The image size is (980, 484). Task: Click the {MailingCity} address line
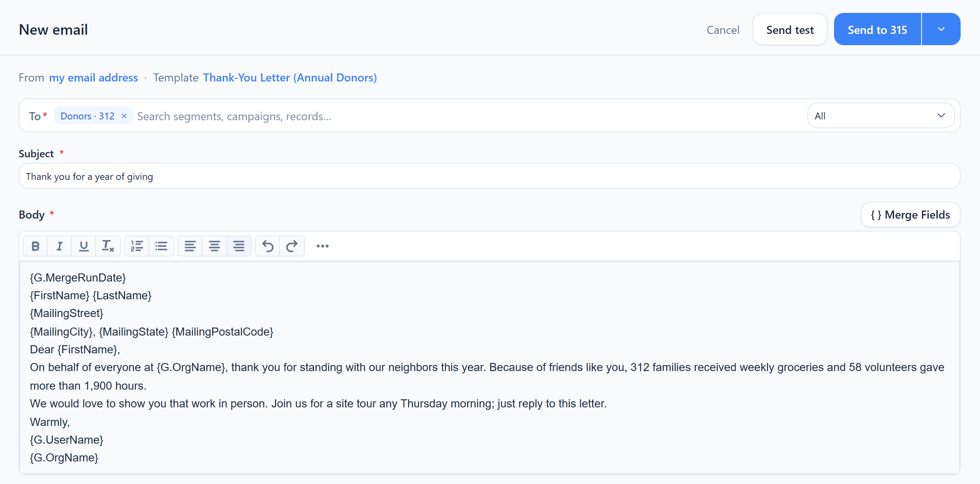(152, 332)
